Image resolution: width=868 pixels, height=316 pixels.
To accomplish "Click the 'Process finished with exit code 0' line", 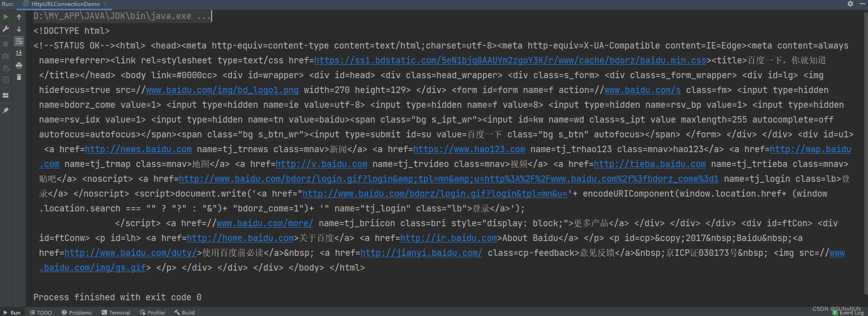I will pos(117,297).
